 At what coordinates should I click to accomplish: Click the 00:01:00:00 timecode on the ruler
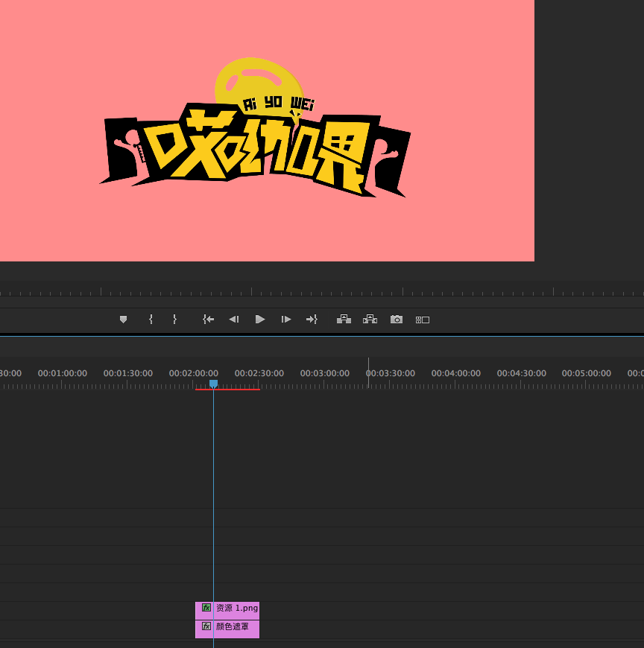pyautogui.click(x=63, y=373)
